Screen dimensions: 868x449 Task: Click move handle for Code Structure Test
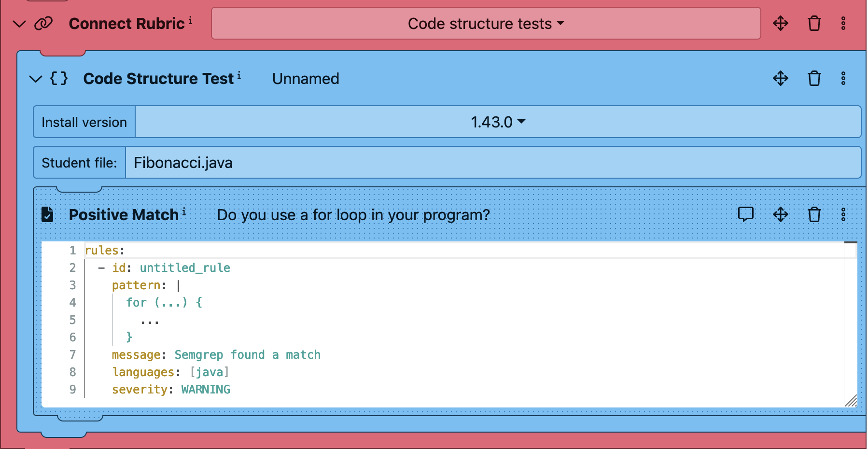coord(780,78)
